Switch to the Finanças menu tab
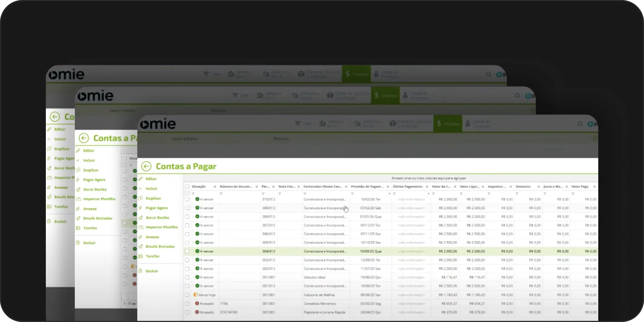Screen dimensions: 644x322 click(x=448, y=124)
